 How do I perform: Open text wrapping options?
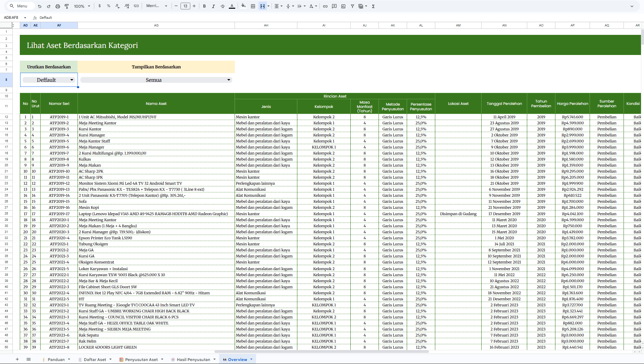coord(300,6)
